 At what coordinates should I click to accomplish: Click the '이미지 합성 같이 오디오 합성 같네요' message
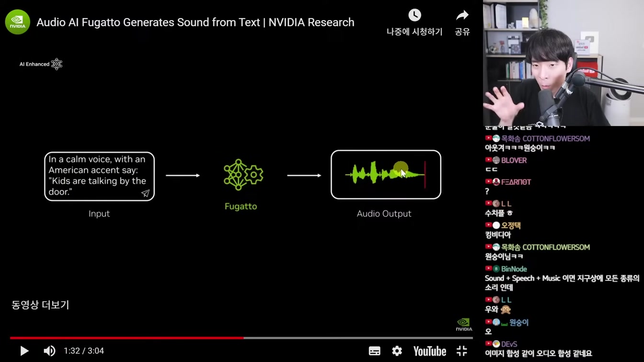[x=539, y=354]
